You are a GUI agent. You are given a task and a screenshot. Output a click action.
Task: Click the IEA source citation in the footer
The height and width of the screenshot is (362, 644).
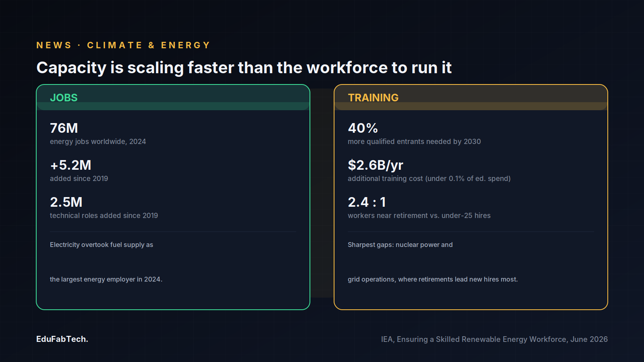point(494,339)
